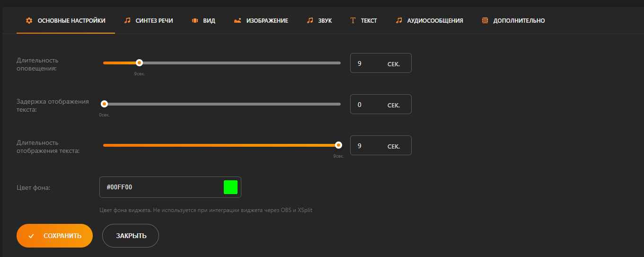Go to the Аудиосообщения tab
Image resolution: width=644 pixels, height=257 pixels.
435,21
